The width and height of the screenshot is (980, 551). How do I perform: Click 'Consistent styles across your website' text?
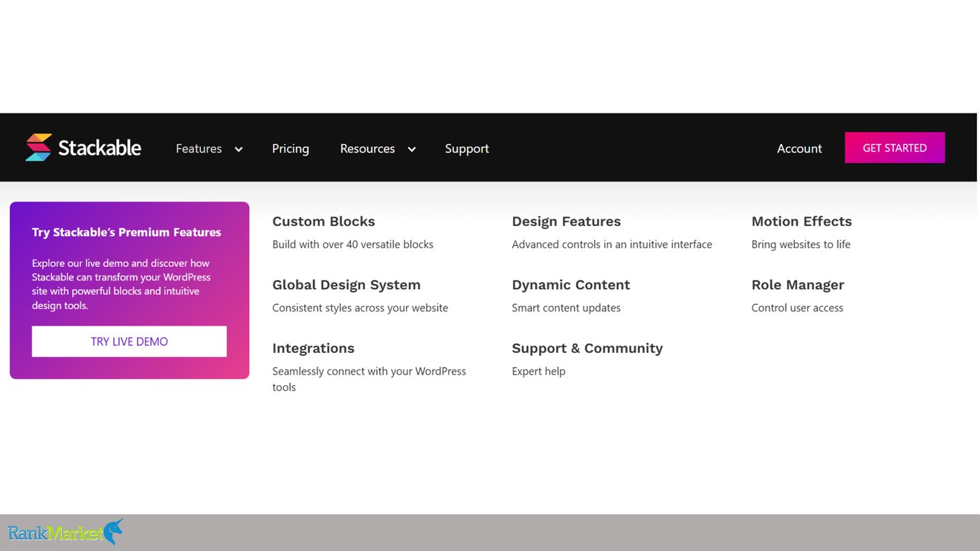360,308
